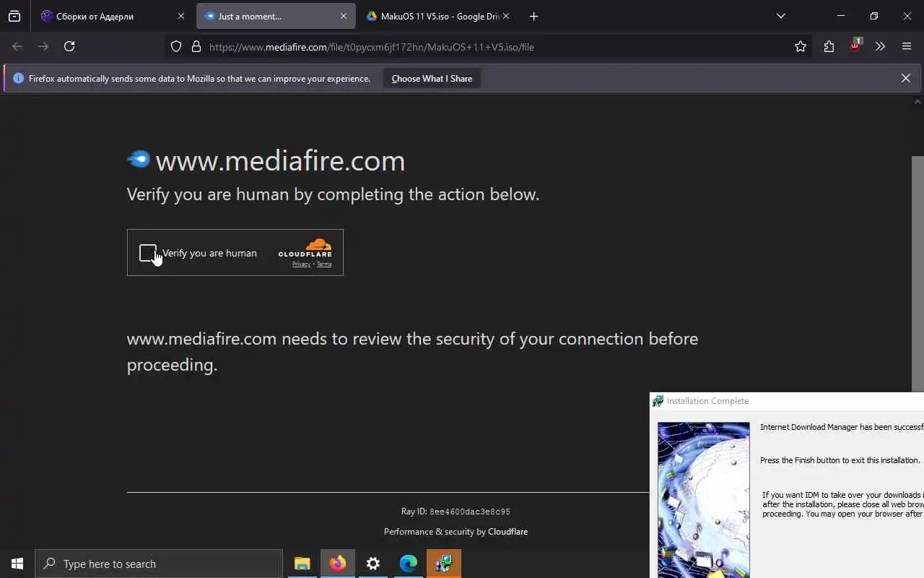Open the tracking protection shield icon

coord(176,47)
